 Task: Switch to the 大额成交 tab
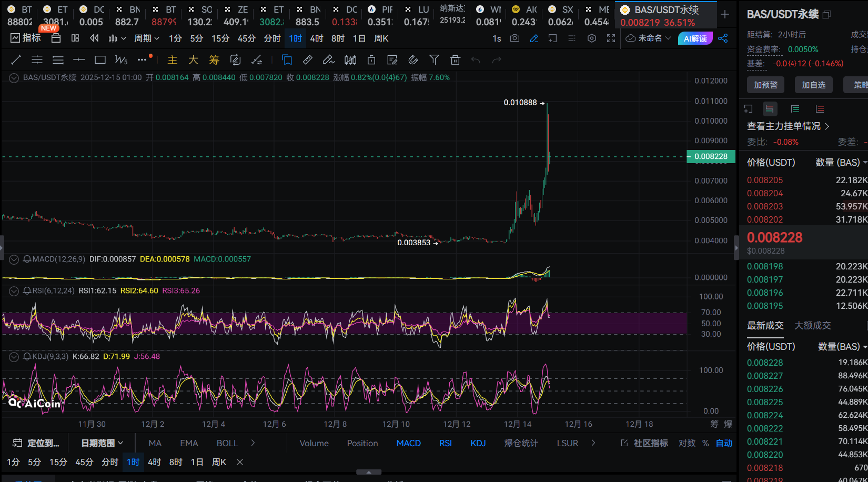coord(812,325)
